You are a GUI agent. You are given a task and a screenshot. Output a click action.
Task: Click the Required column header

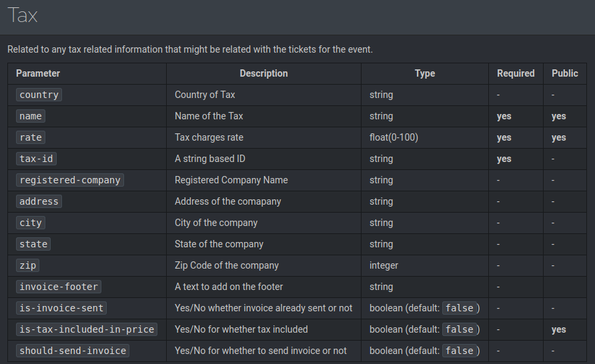516,73
